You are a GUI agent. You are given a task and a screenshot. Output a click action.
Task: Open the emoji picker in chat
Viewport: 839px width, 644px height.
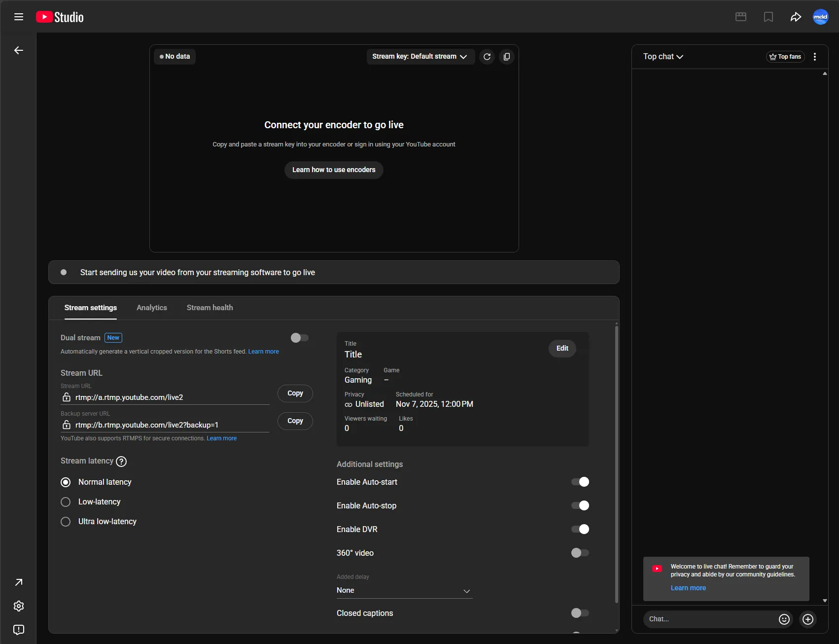(784, 619)
